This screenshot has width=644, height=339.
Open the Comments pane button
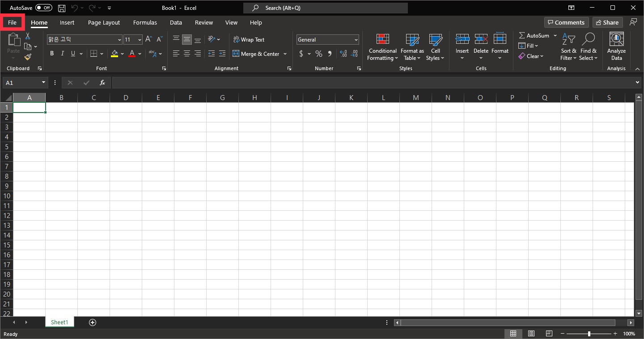click(x=567, y=22)
